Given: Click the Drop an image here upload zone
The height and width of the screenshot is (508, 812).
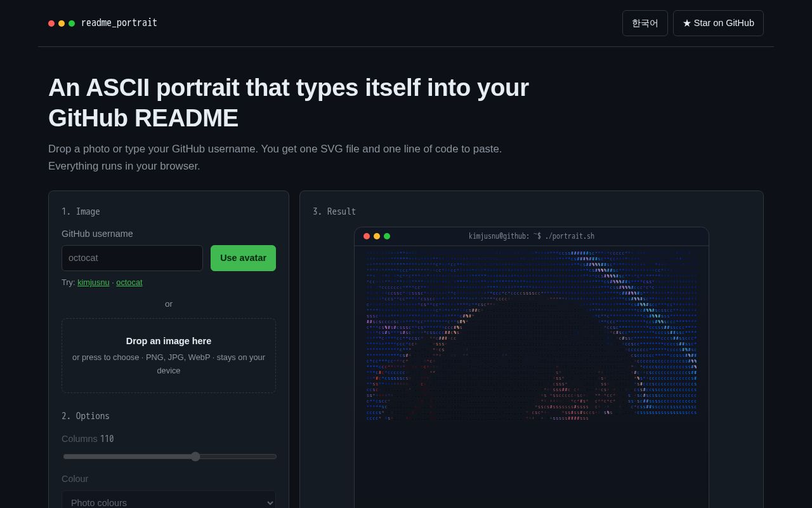Looking at the screenshot, I should 169,356.
